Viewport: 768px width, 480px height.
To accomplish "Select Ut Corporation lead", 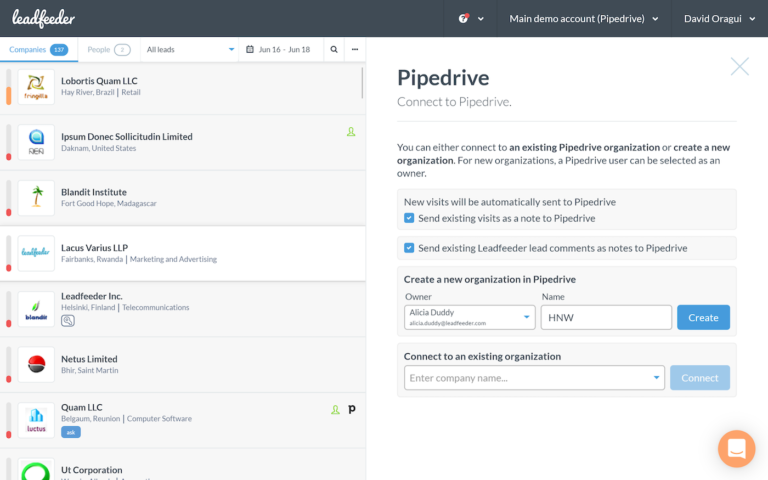I will point(183,464).
